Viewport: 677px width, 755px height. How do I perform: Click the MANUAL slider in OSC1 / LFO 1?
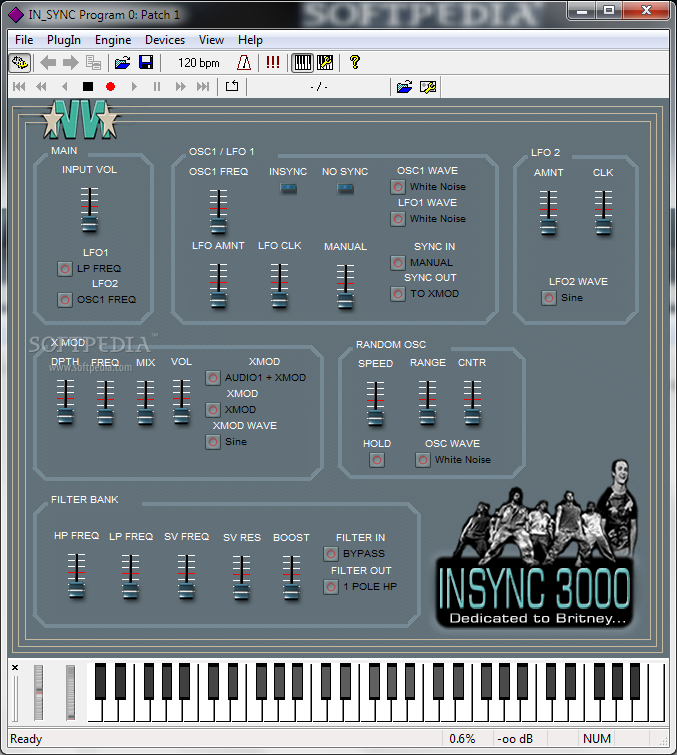pyautogui.click(x=345, y=286)
